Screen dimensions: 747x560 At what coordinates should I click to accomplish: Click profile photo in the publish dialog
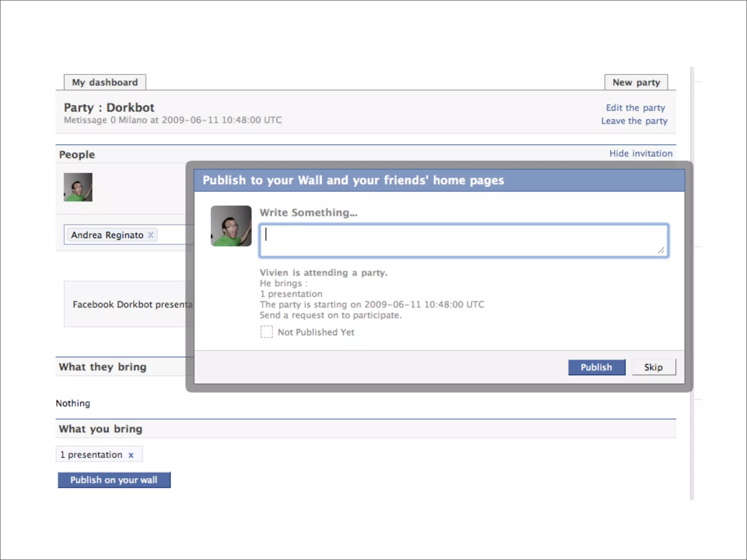pyautogui.click(x=231, y=226)
